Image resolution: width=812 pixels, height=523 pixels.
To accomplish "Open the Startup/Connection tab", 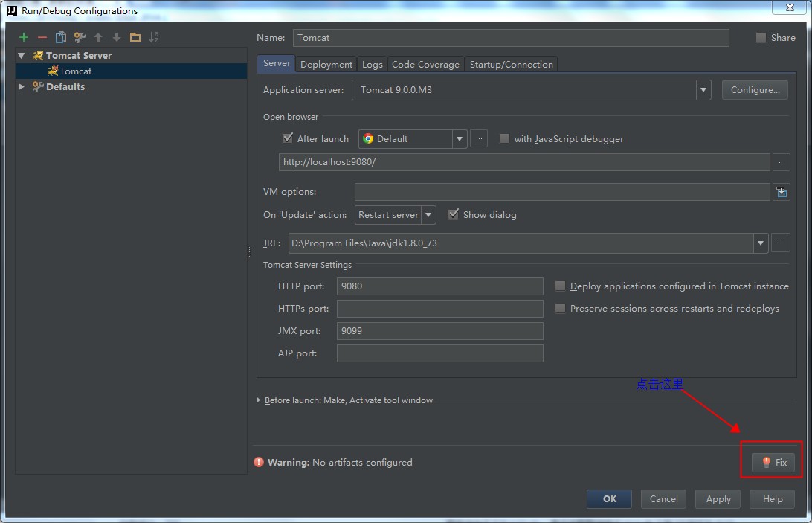I will point(511,64).
